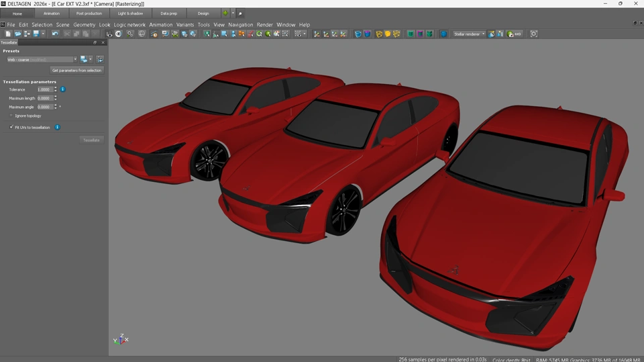Click Get parameters from selection button

coord(76,71)
